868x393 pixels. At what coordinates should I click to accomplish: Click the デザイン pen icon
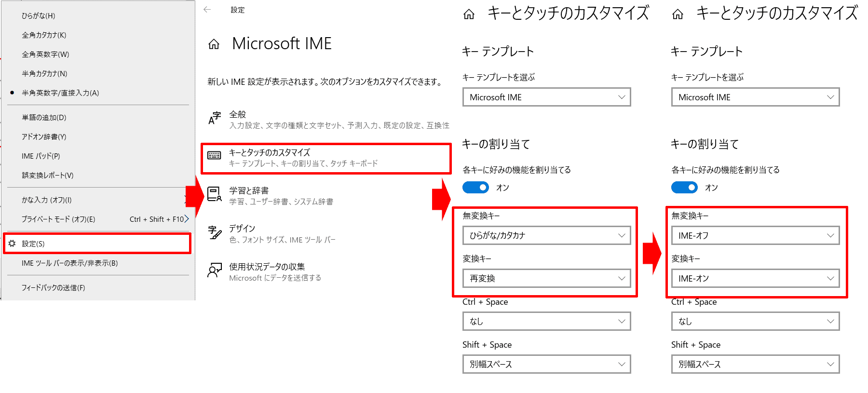[x=214, y=232]
